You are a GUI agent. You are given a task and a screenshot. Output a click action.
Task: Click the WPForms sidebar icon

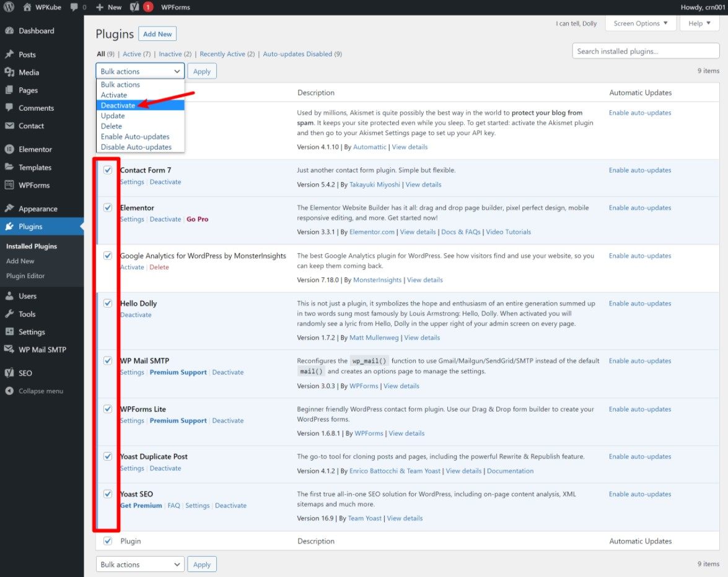[x=9, y=185]
